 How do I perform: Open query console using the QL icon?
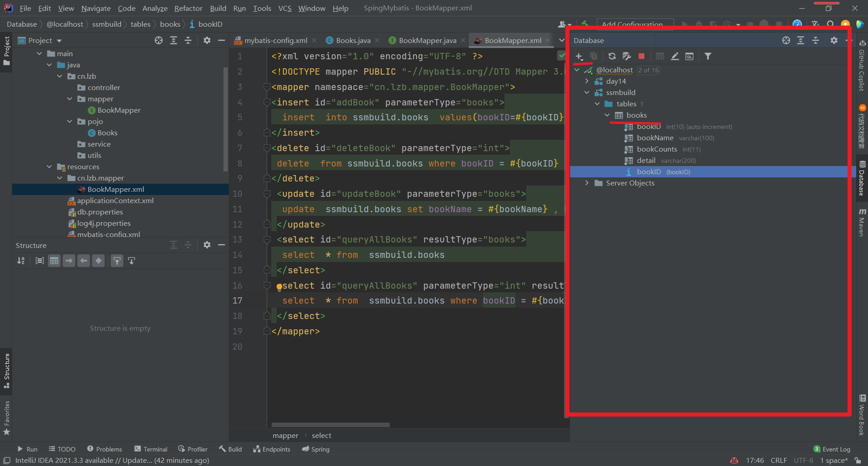(689, 56)
